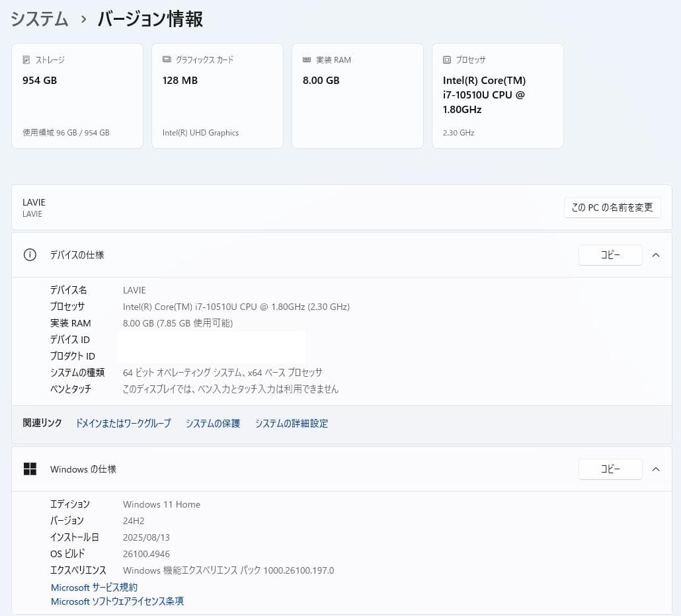Click the 実装 RAM summary card

[x=357, y=95]
